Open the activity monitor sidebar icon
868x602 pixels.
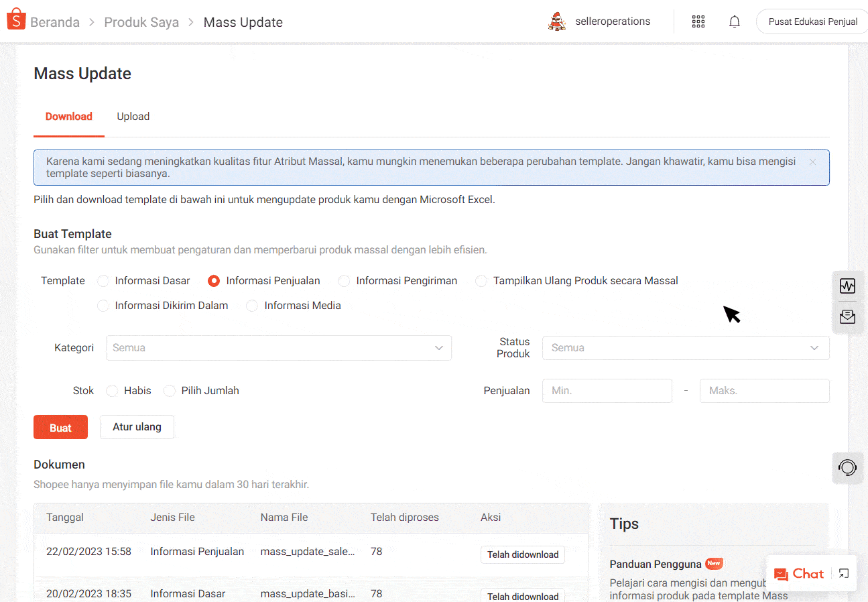847,286
